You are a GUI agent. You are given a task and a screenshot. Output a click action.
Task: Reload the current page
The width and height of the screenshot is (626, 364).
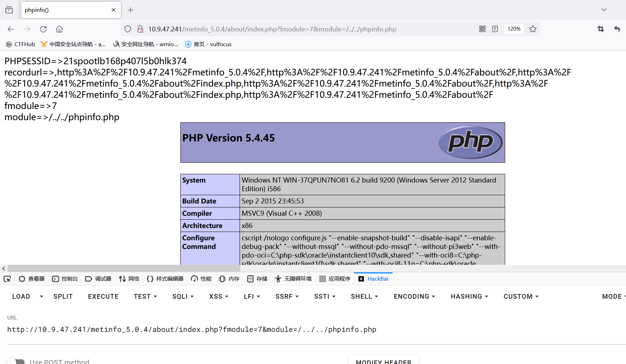coord(43,29)
